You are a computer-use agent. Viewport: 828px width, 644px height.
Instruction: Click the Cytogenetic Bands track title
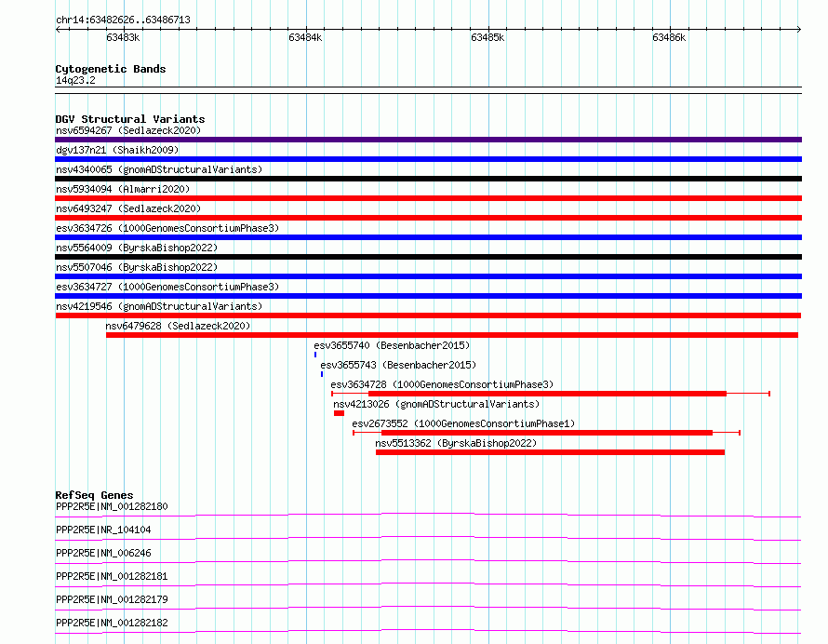(x=111, y=69)
